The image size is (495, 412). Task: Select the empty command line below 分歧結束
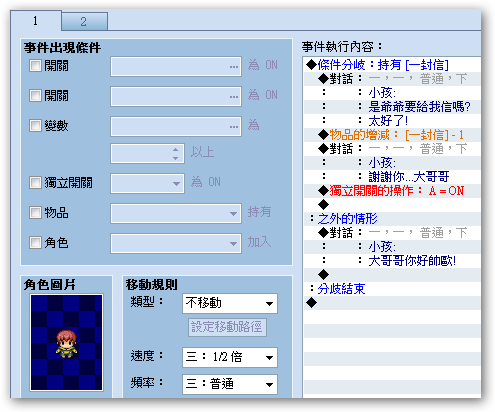(392, 303)
